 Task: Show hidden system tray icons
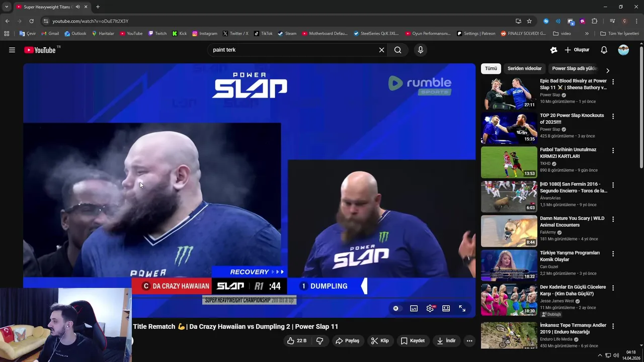point(600,355)
